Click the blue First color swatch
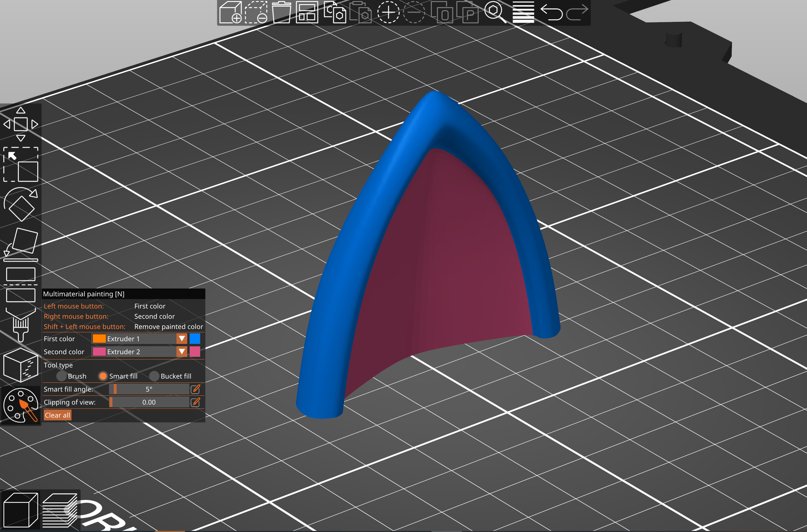 click(195, 339)
